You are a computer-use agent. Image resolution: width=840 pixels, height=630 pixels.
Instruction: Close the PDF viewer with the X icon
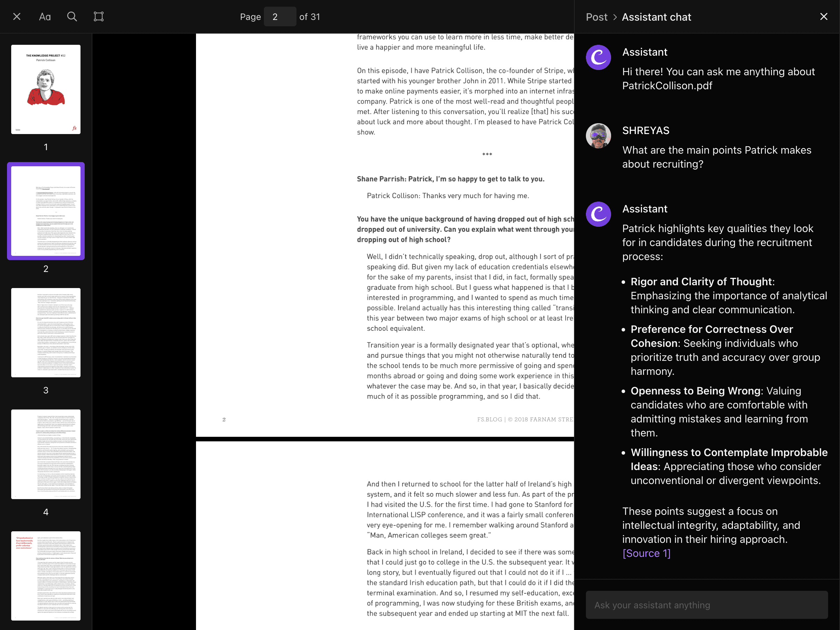tap(17, 17)
